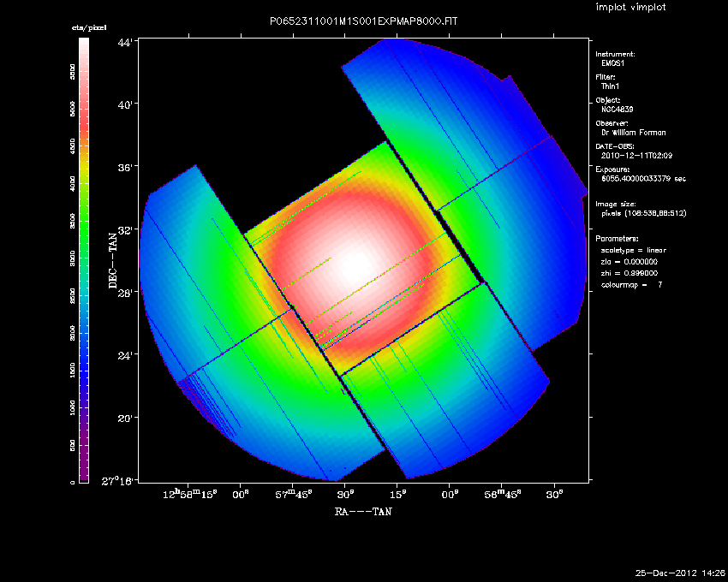This screenshot has height=582, width=728.
Task: Click the 'Exposure:' heading
Action: [613, 169]
